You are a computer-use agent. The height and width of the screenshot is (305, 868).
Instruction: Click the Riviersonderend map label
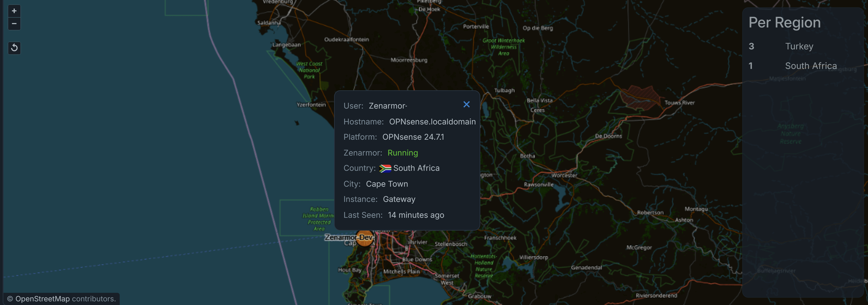656,296
